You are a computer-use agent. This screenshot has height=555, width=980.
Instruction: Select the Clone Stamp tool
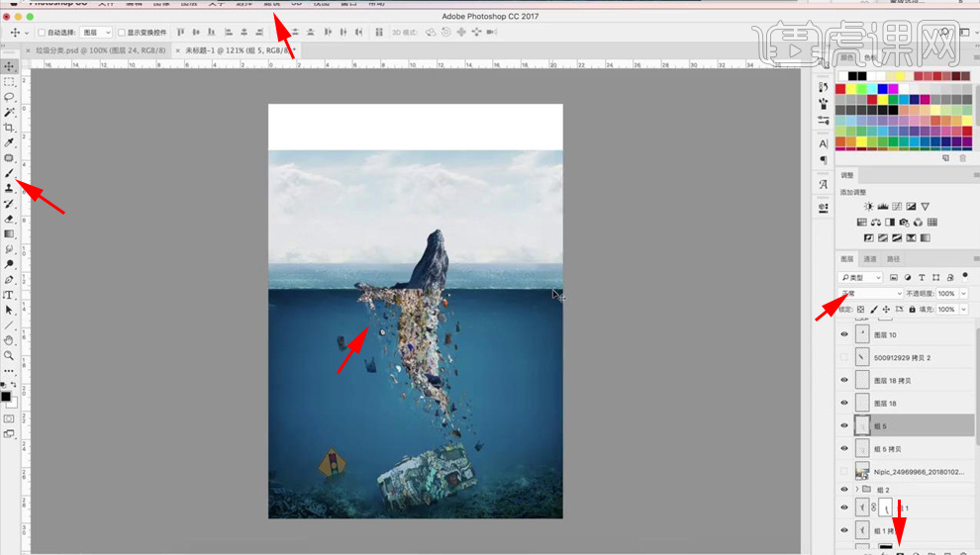[x=9, y=188]
